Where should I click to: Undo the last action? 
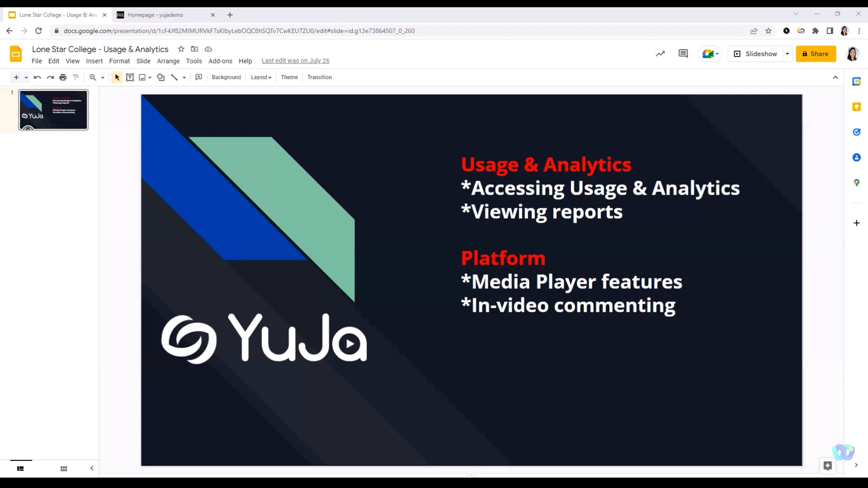pos(37,77)
